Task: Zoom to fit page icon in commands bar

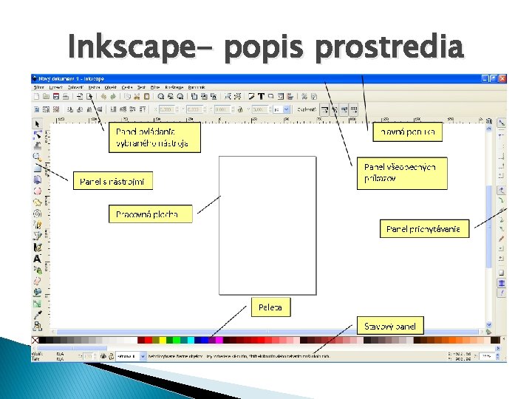Action: pyautogui.click(x=180, y=97)
